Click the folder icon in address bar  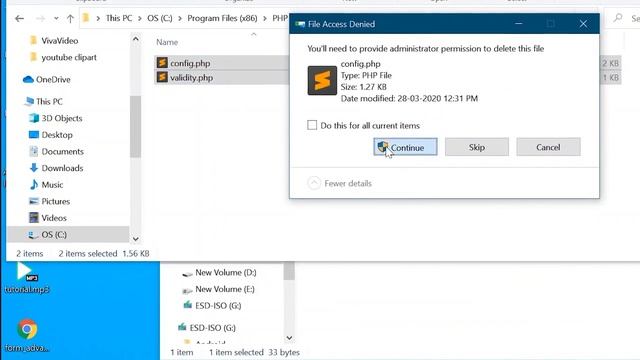coord(86,18)
